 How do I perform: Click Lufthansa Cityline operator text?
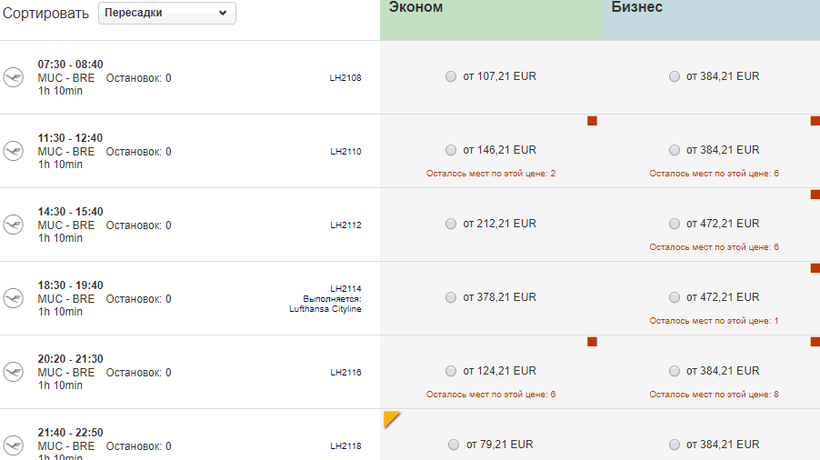tap(325, 309)
